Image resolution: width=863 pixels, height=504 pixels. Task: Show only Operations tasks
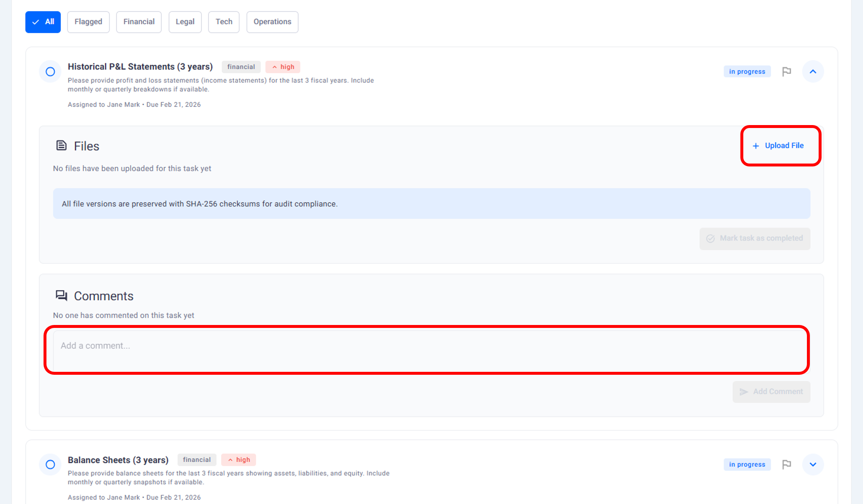pos(272,22)
